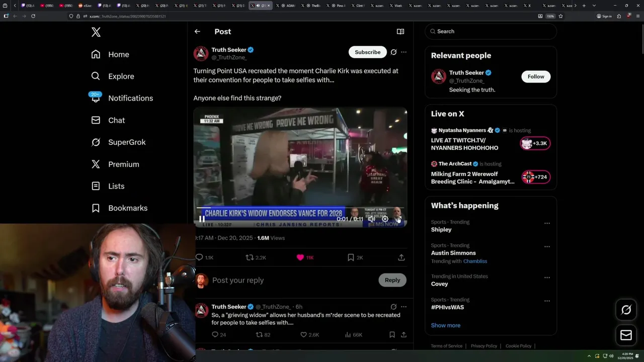
Task: Open more options for the #PHIvsWAS trend
Action: point(547,301)
